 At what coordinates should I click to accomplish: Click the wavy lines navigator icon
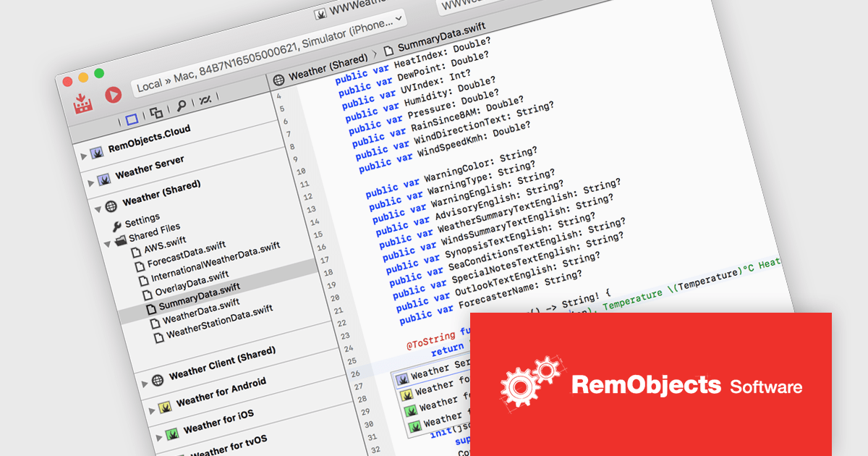pyautogui.click(x=205, y=100)
